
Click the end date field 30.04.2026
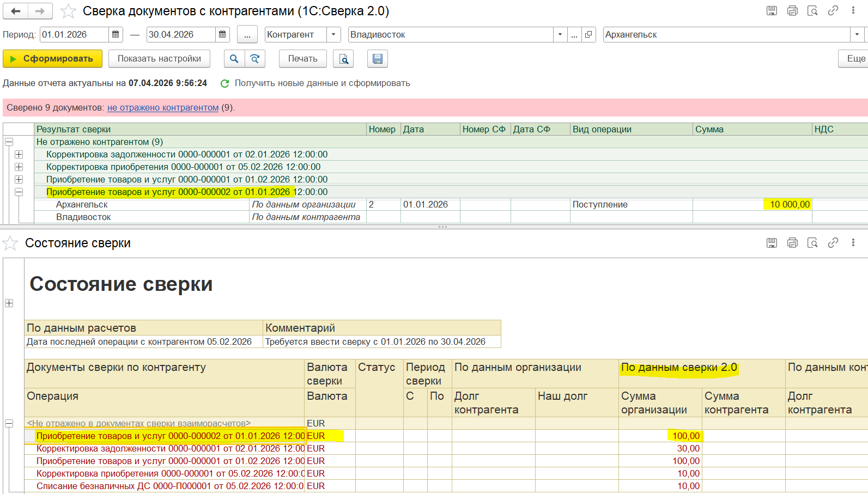pyautogui.click(x=181, y=34)
